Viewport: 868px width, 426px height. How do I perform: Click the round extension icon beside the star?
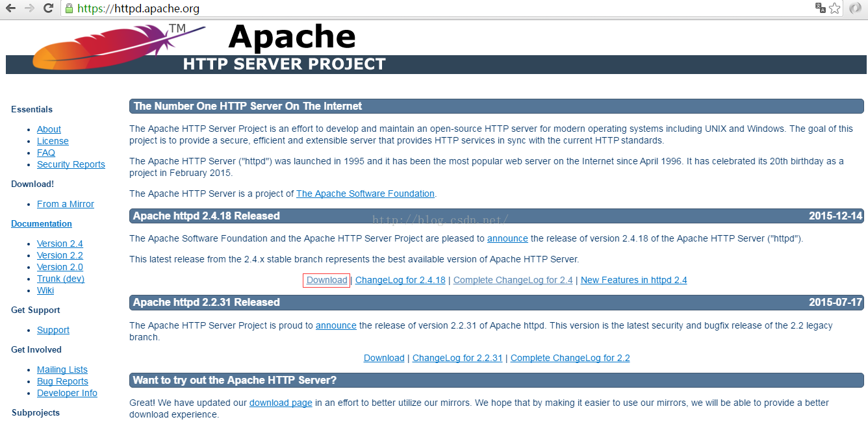click(856, 8)
